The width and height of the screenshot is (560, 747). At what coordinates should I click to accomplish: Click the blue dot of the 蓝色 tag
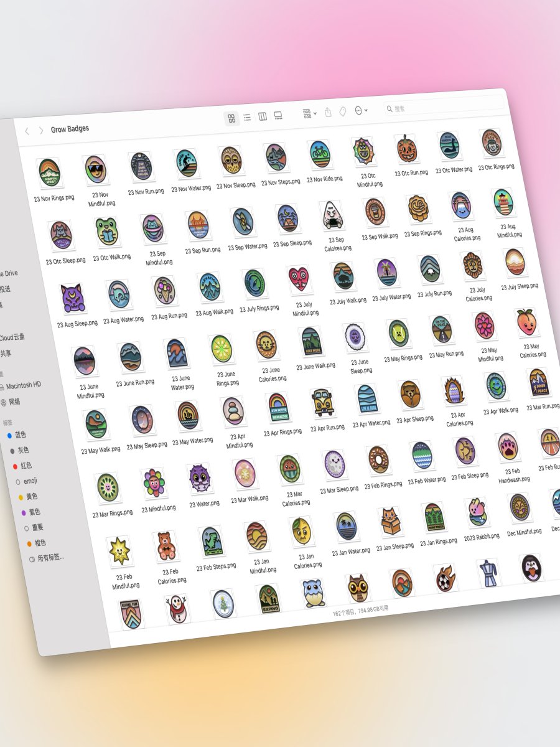(9, 435)
